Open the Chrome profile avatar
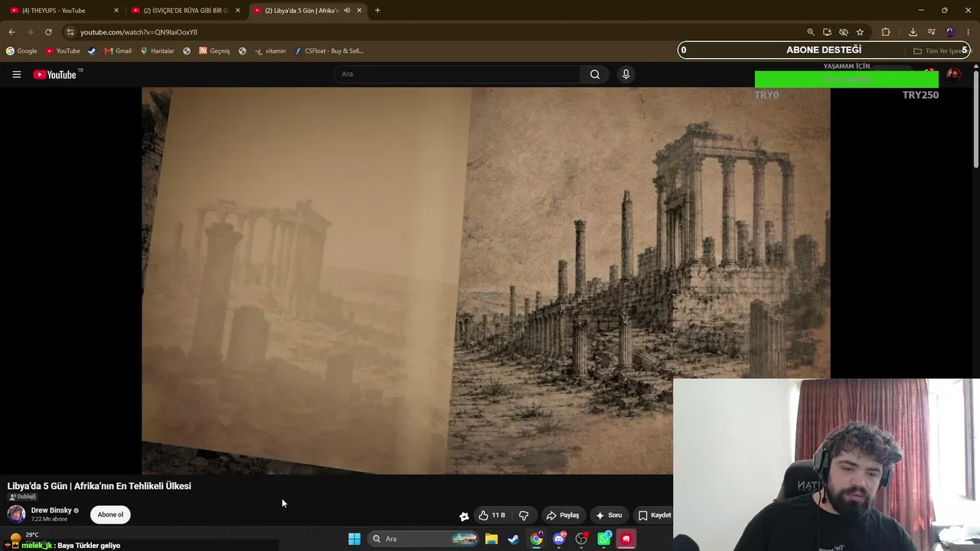Screen dimensions: 980x551 pyautogui.click(x=950, y=32)
